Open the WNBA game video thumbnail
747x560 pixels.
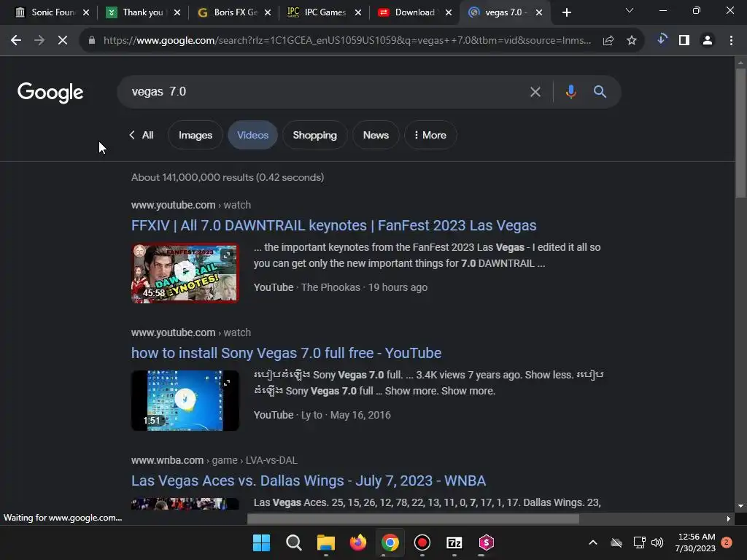[185, 504]
